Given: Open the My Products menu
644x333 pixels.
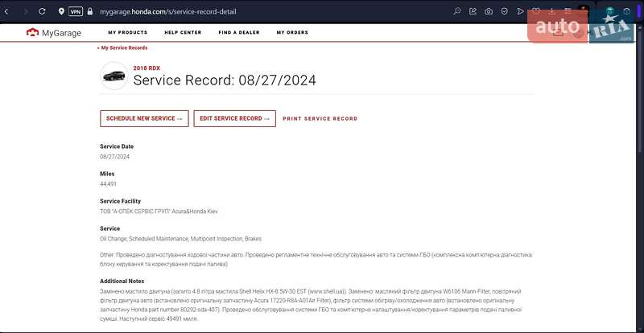Looking at the screenshot, I should (x=127, y=33).
